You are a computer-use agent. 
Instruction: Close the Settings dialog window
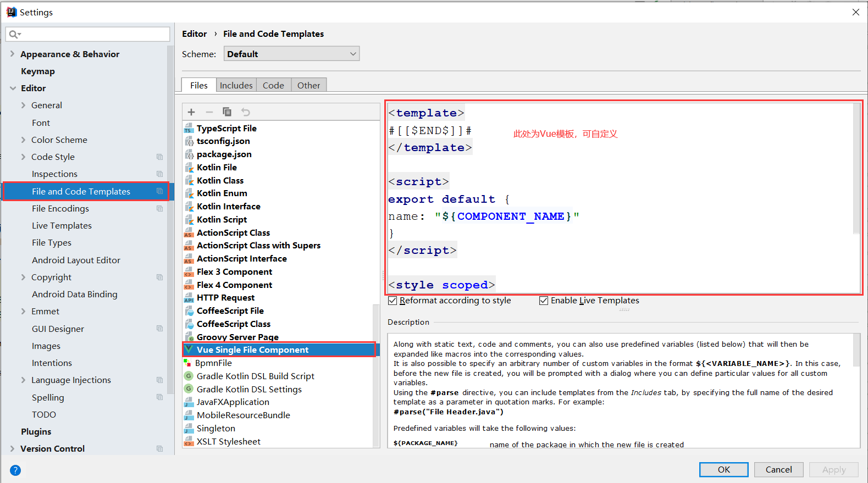coord(856,12)
